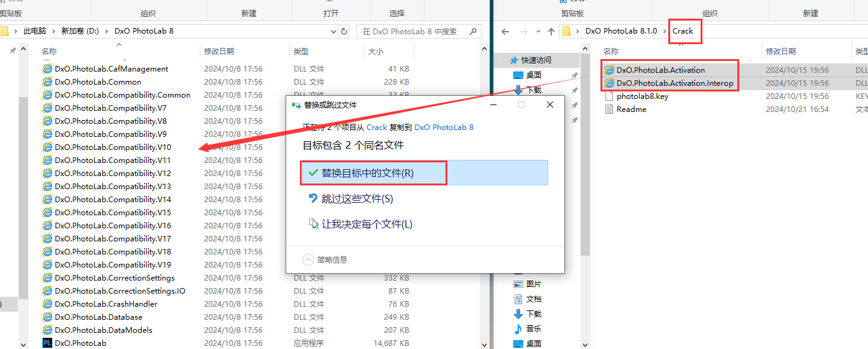Click the DxO.PhotoLab.CafManagement file icon
The height and width of the screenshot is (349, 868).
point(47,69)
